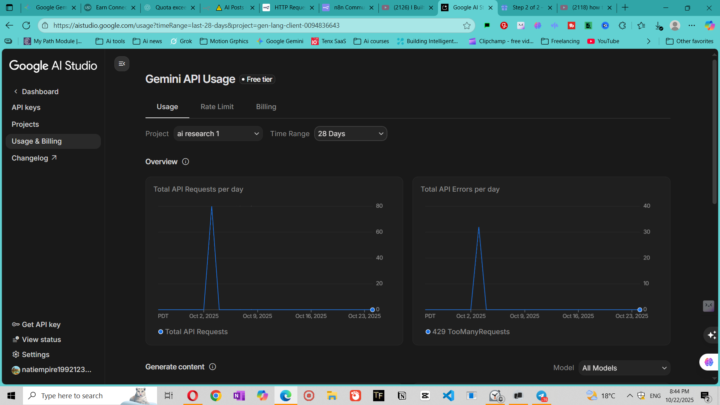The width and height of the screenshot is (720, 405).
Task: Toggle the Total API Requests legend item
Action: point(192,331)
